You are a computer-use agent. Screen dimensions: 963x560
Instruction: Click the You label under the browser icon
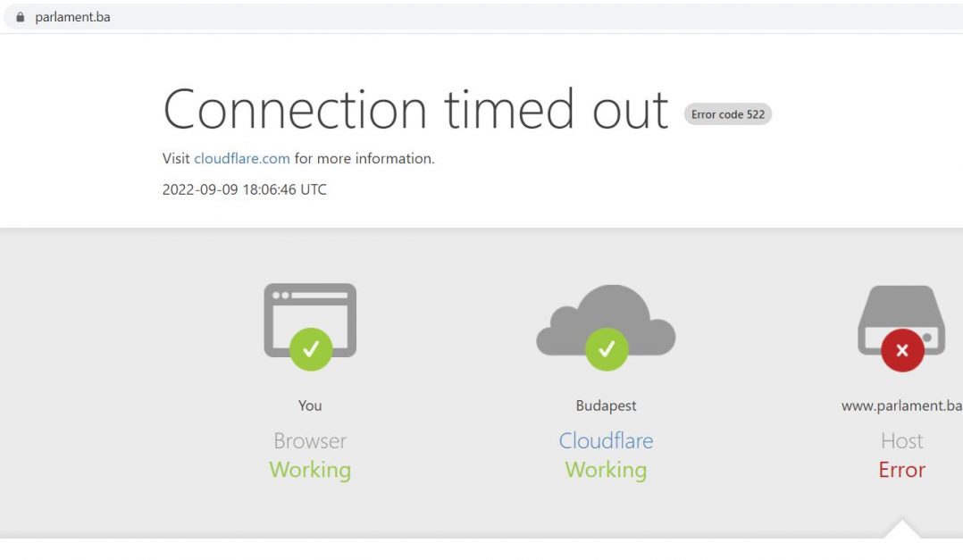click(310, 405)
